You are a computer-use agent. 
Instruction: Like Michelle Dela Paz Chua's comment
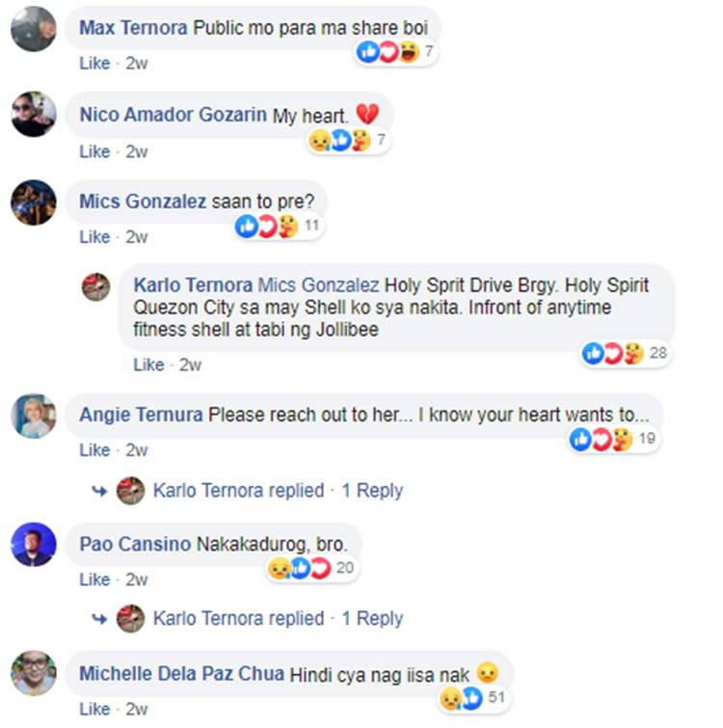pos(94,709)
